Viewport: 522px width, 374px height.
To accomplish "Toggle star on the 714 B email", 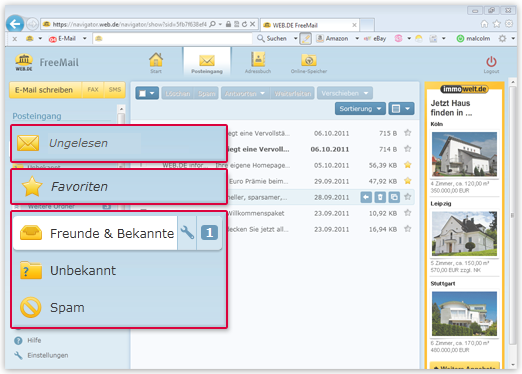I will [x=408, y=149].
